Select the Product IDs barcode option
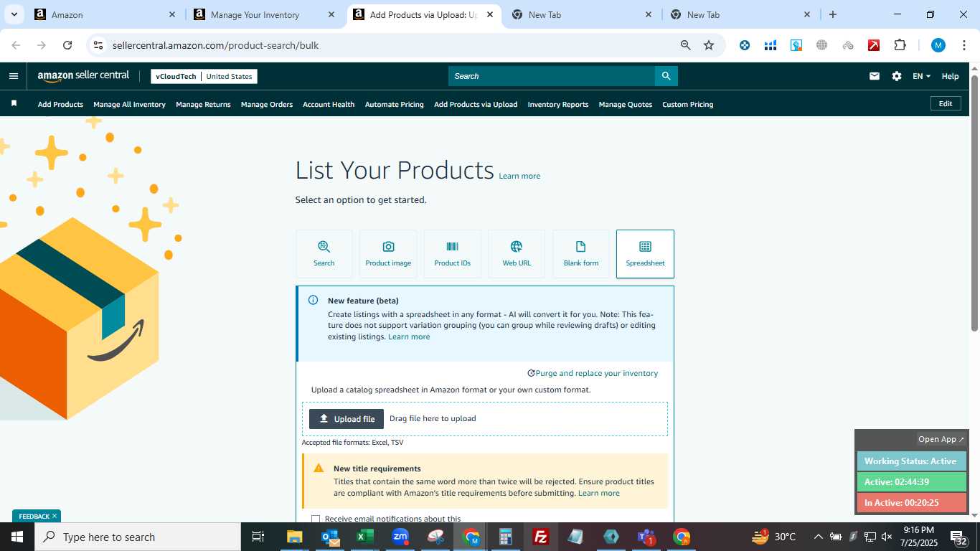This screenshot has width=980, height=551. pyautogui.click(x=452, y=254)
